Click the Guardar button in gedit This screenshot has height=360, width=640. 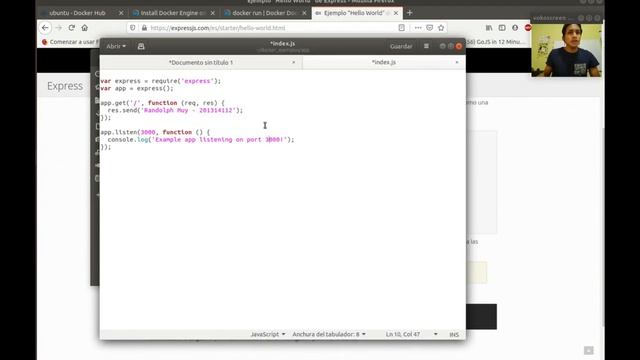click(x=401, y=46)
